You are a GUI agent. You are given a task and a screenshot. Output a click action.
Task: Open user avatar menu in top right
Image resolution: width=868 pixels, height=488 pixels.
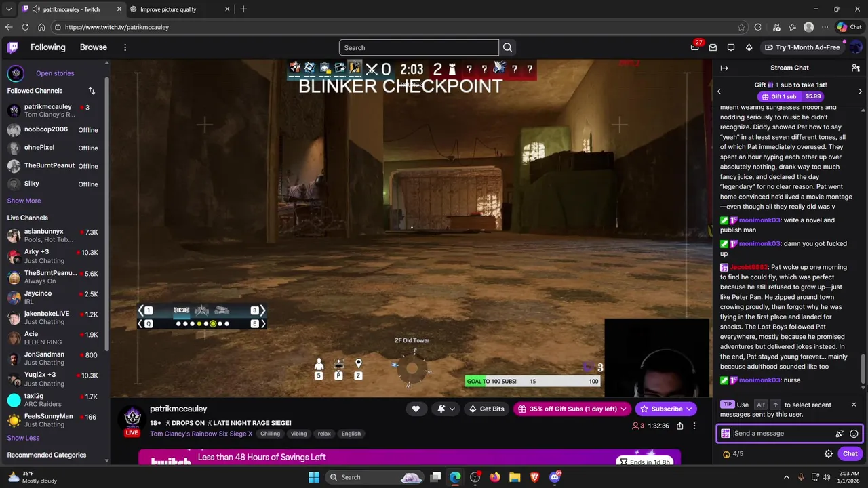tap(855, 47)
